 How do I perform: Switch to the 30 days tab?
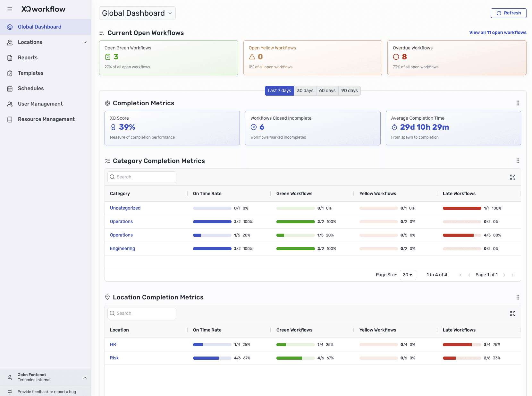[305, 91]
